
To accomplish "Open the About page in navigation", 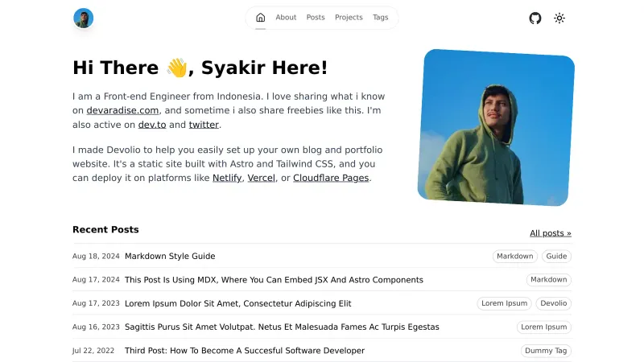I will (286, 18).
